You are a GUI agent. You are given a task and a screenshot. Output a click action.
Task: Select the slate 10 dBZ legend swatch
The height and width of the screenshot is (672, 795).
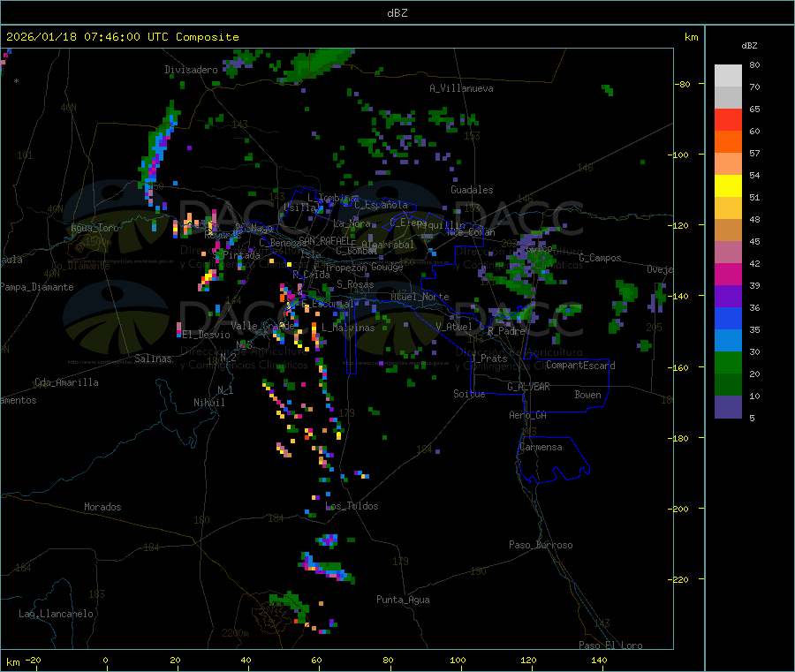[x=728, y=407]
